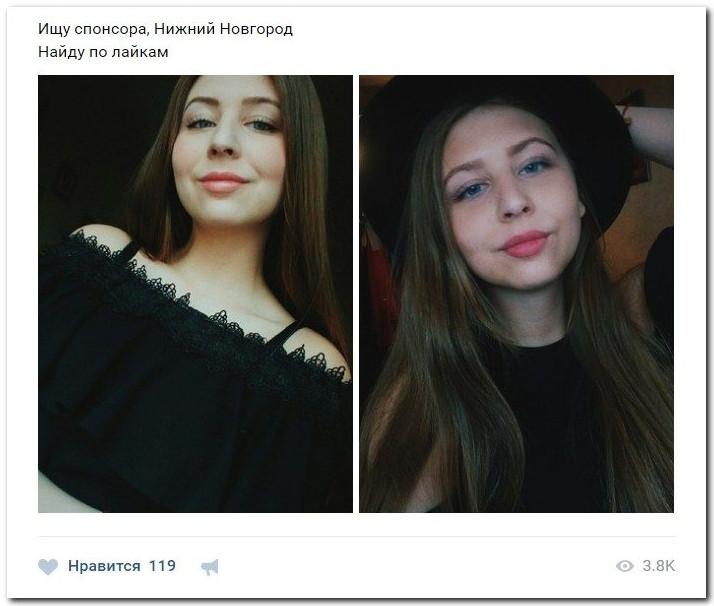Image resolution: width=714 pixels, height=606 pixels.
Task: Share the post using the megaphone icon
Action: [x=210, y=567]
